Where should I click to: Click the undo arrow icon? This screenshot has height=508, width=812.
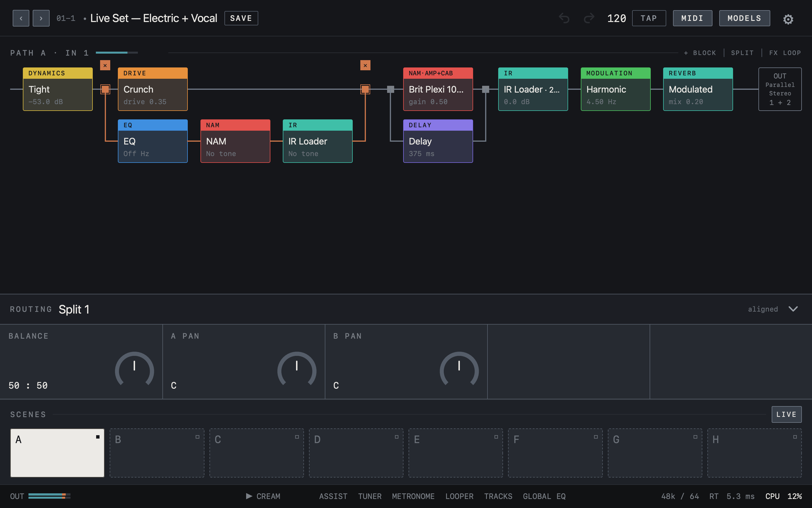pyautogui.click(x=564, y=18)
